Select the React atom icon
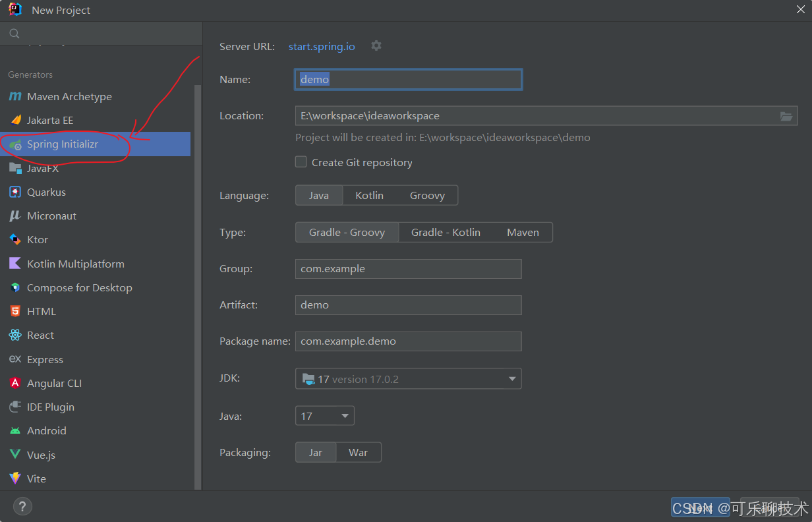The height and width of the screenshot is (522, 812). pyautogui.click(x=15, y=335)
